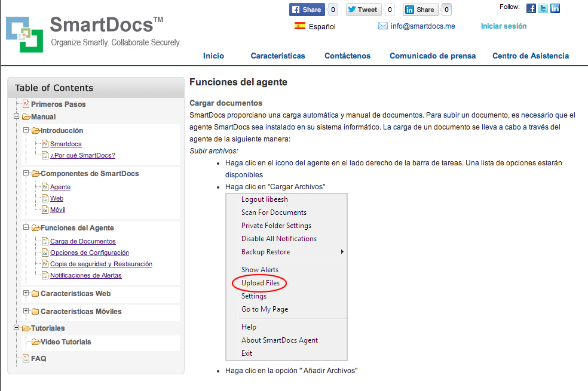Image resolution: width=588 pixels, height=391 pixels.
Task: Open the Opciones de Configuración link
Action: tap(90, 253)
